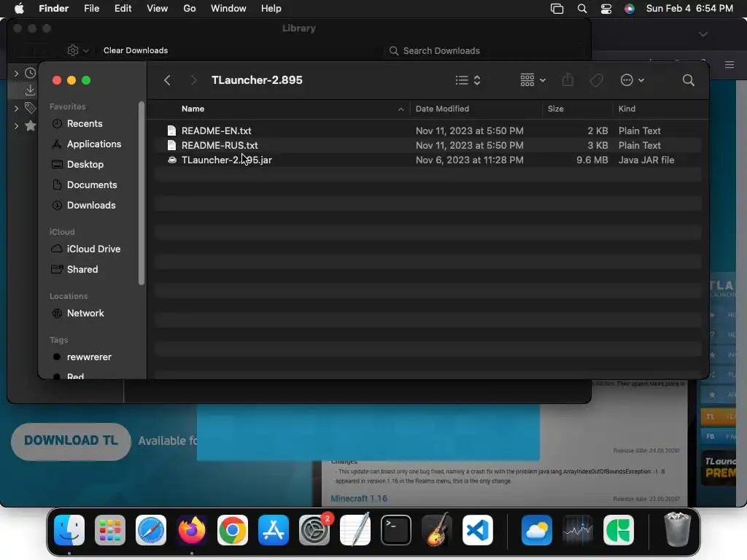Image resolution: width=747 pixels, height=560 pixels.
Task: Go forward in Finder window
Action: (193, 80)
